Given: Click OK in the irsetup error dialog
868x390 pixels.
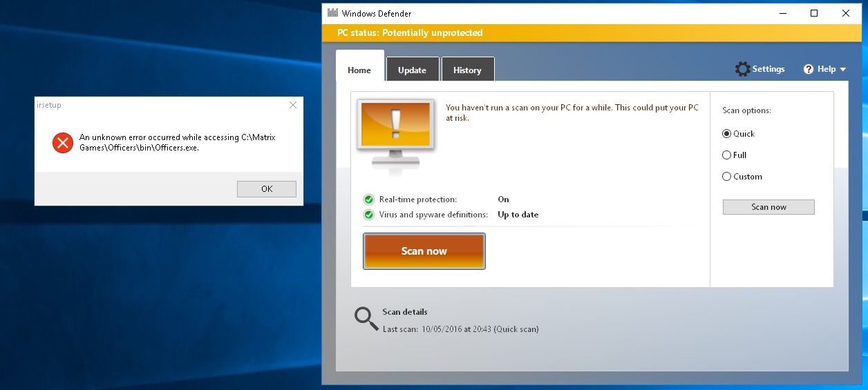Looking at the screenshot, I should 267,189.
